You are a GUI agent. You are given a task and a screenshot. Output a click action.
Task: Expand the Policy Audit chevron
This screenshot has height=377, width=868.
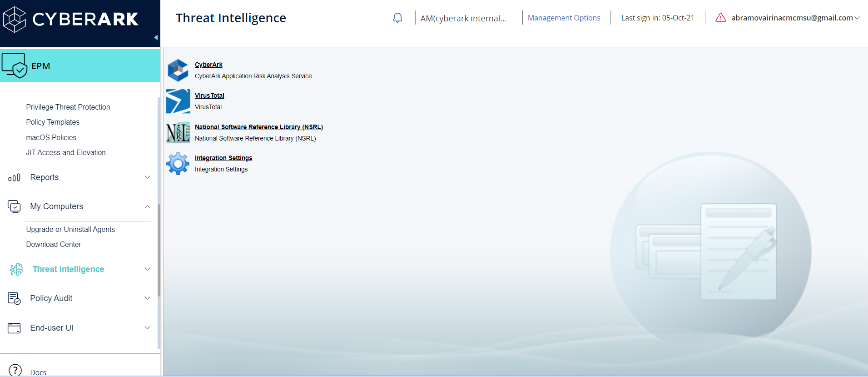click(x=147, y=298)
